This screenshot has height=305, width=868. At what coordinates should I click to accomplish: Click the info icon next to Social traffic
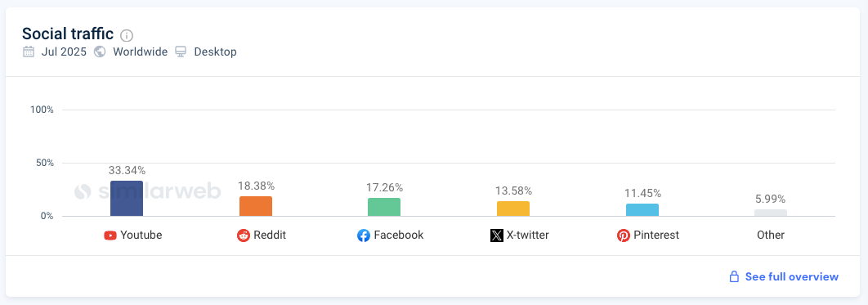(x=127, y=35)
